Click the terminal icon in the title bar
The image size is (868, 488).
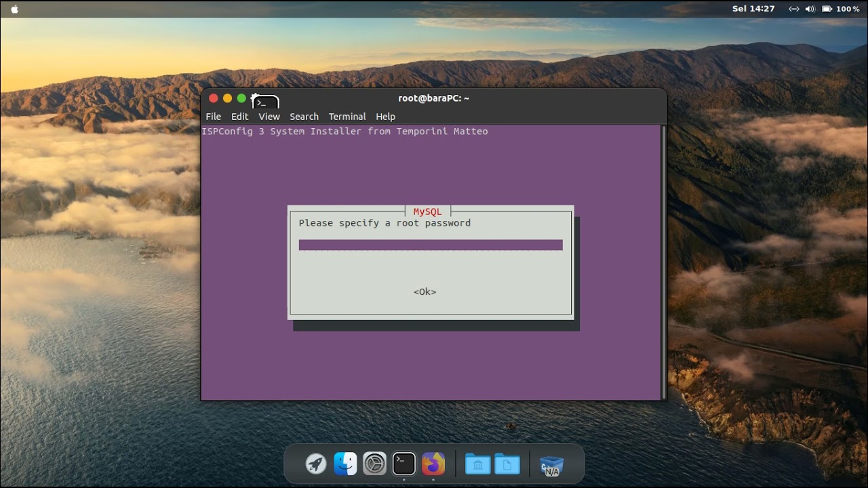pos(265,102)
